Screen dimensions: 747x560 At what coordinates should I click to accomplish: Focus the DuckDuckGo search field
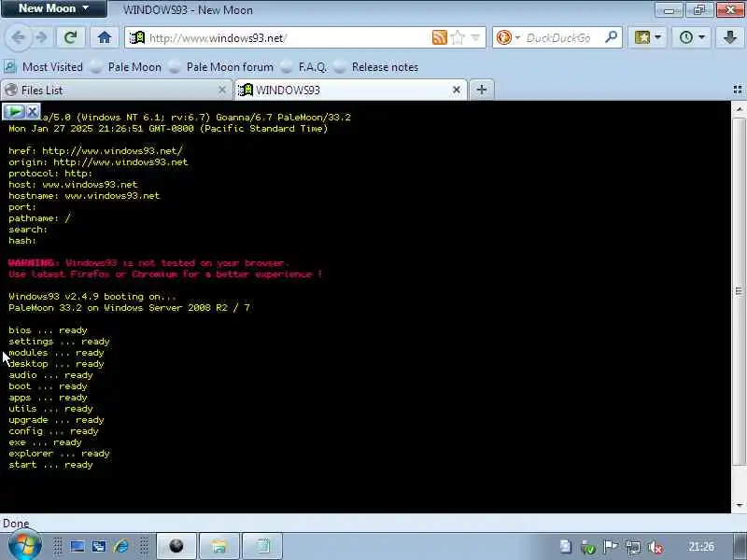(x=560, y=37)
